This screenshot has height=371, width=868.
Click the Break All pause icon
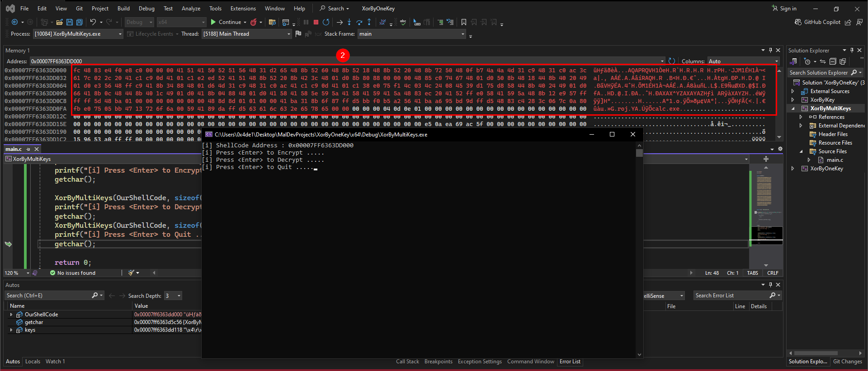306,22
